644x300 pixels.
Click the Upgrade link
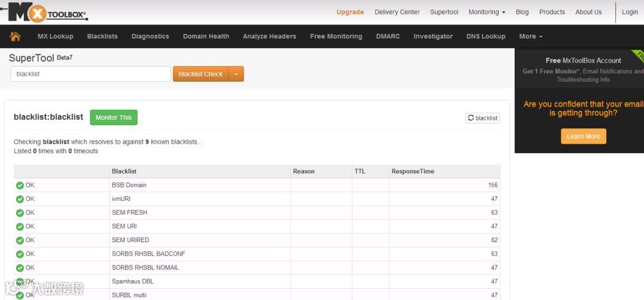coord(351,12)
